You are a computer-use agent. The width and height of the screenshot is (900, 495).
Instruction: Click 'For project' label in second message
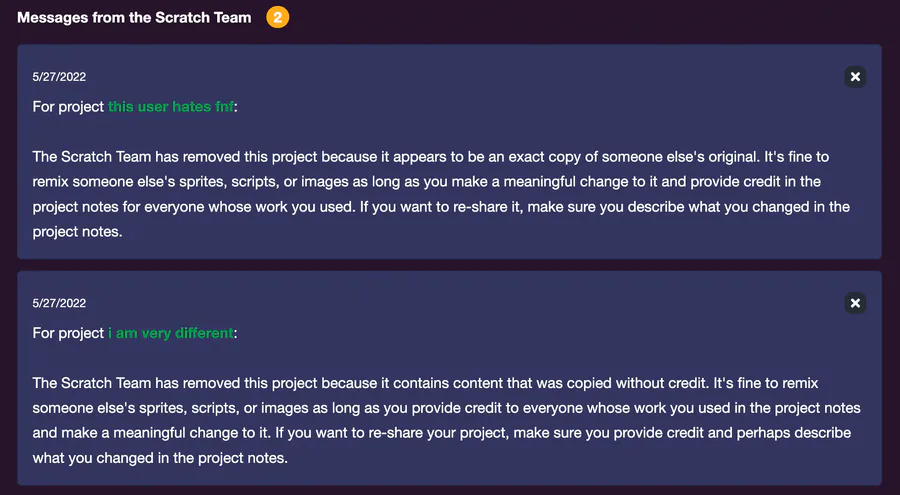(x=68, y=333)
